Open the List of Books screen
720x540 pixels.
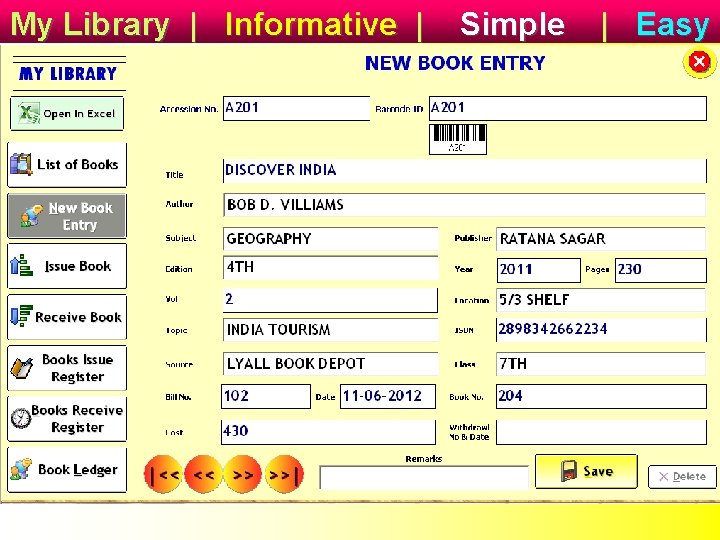(67, 164)
